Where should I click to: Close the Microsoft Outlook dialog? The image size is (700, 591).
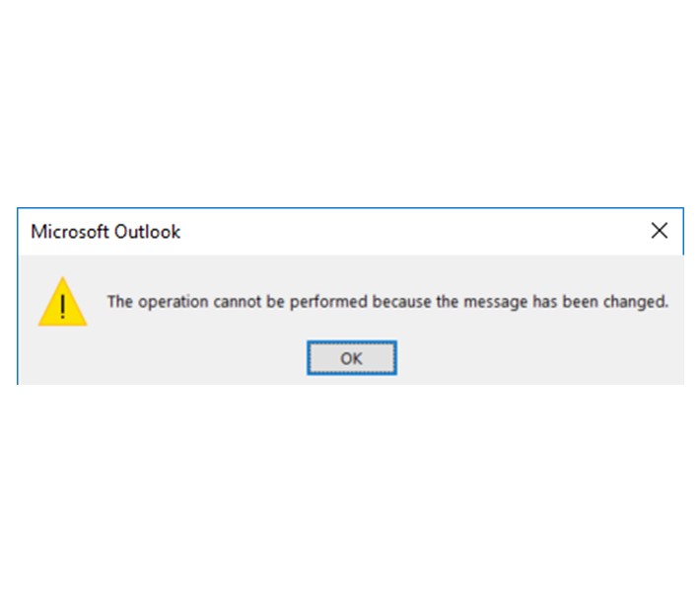[660, 231]
